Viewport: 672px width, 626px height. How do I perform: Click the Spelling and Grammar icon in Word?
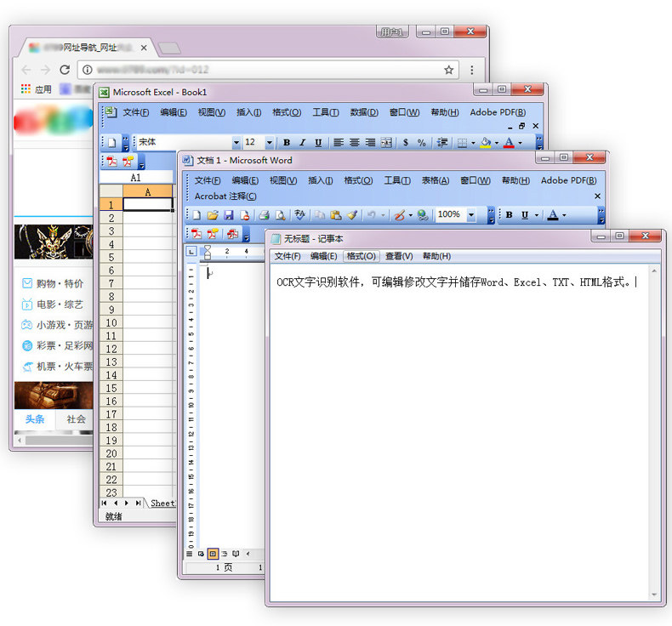click(x=299, y=214)
